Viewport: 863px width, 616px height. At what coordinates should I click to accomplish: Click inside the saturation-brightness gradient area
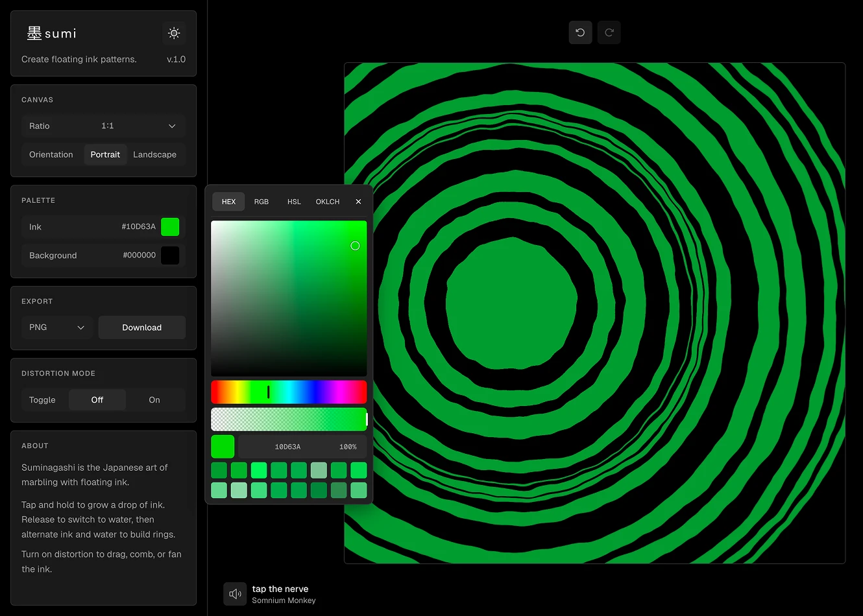tap(289, 298)
